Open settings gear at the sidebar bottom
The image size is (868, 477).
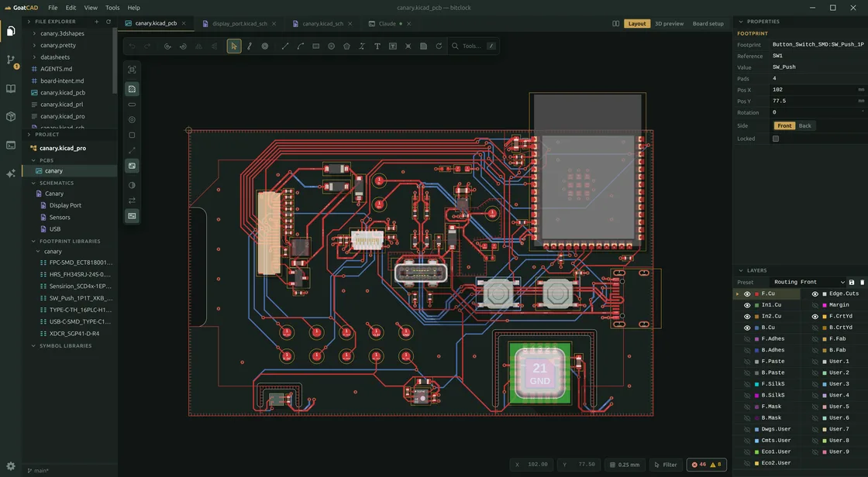11,466
